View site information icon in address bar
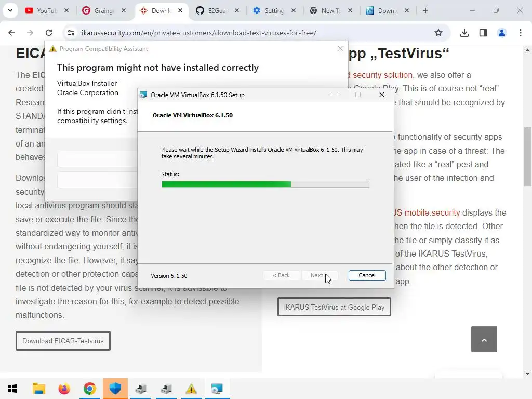532x399 pixels. 71,33
